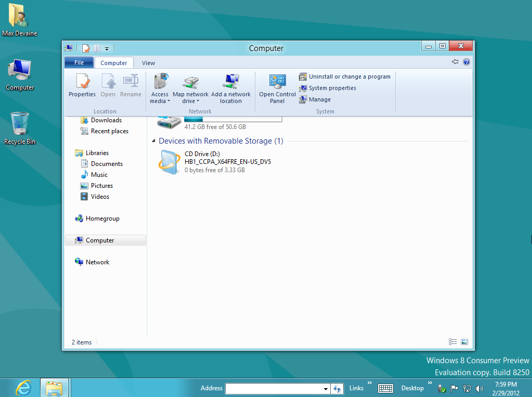Switch to the View ribbon tab

click(x=148, y=63)
